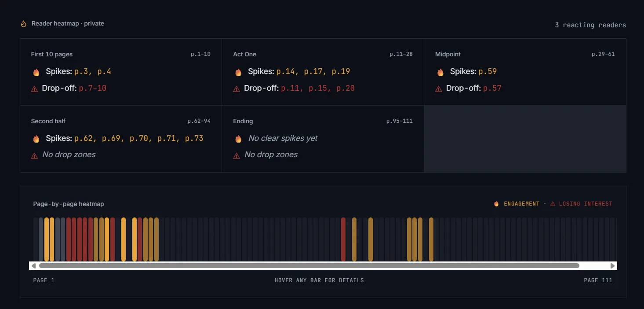644x309 pixels.
Task: Select the page 59 spike bar in heatmap
Action: tap(354, 239)
